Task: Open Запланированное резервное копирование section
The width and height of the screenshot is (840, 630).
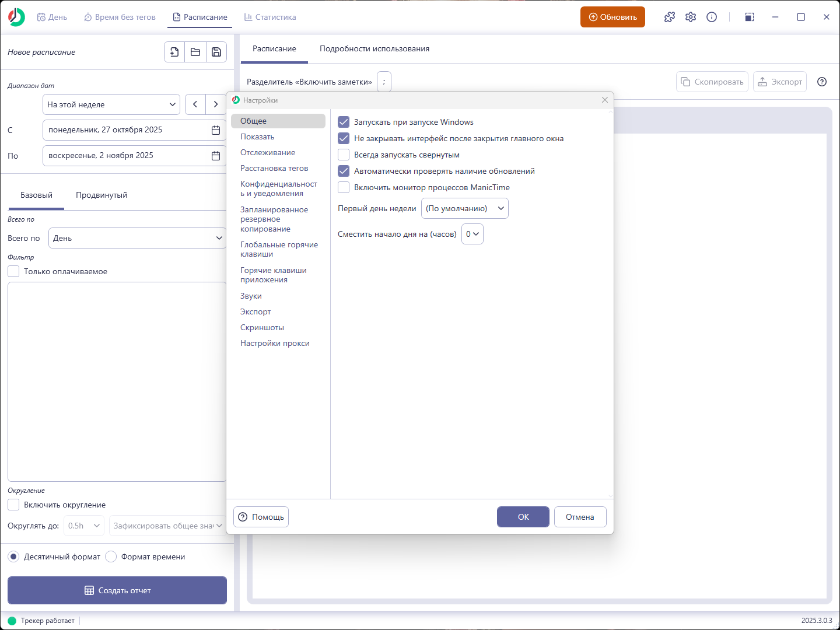Action: [x=278, y=219]
